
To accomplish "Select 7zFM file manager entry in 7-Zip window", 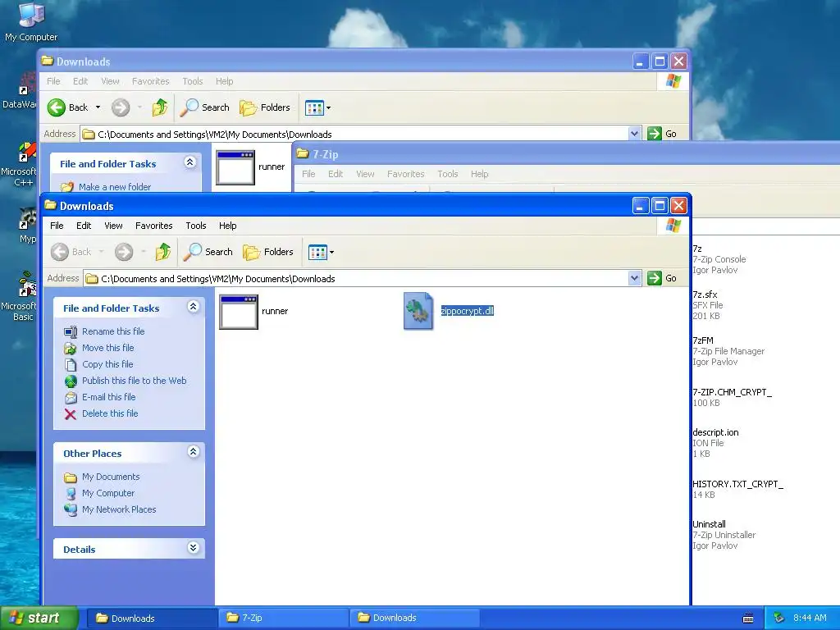I will 703,340.
